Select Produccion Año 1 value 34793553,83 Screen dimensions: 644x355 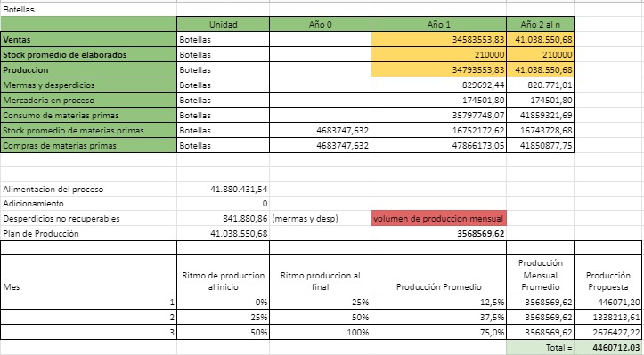pyautogui.click(x=438, y=69)
